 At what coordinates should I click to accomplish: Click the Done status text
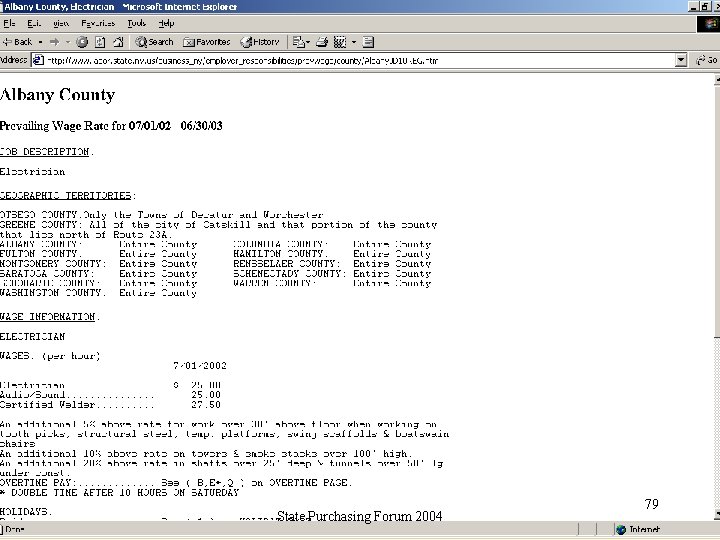point(14,530)
